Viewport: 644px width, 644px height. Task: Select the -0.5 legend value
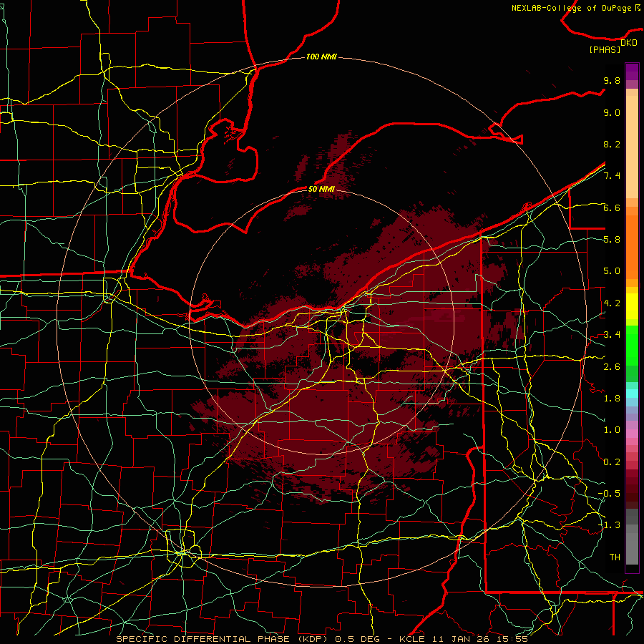click(x=609, y=493)
